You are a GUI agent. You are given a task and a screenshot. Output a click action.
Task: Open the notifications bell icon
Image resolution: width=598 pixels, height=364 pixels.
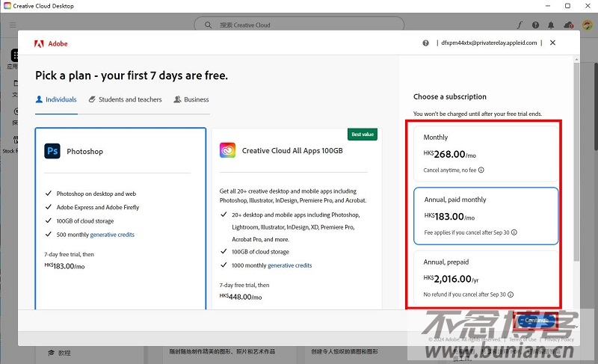[552, 25]
